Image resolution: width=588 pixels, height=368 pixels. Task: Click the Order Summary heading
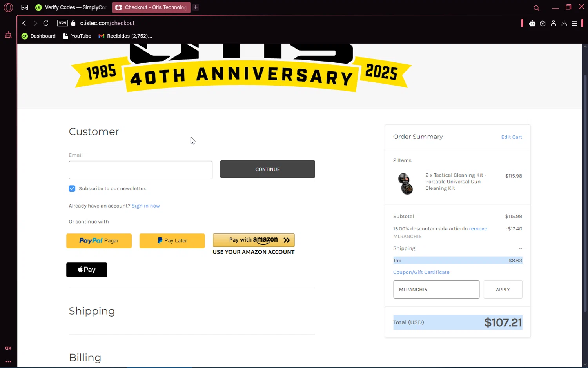[x=418, y=137]
